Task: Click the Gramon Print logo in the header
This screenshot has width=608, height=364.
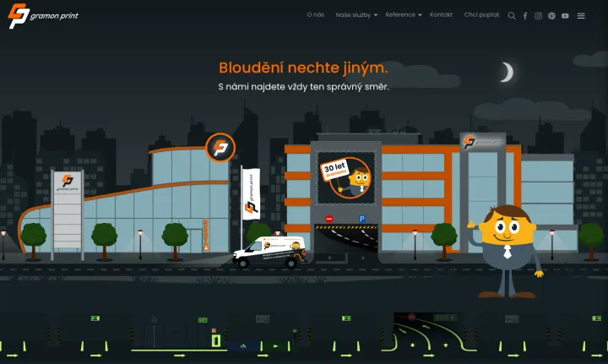Action: pyautogui.click(x=43, y=16)
